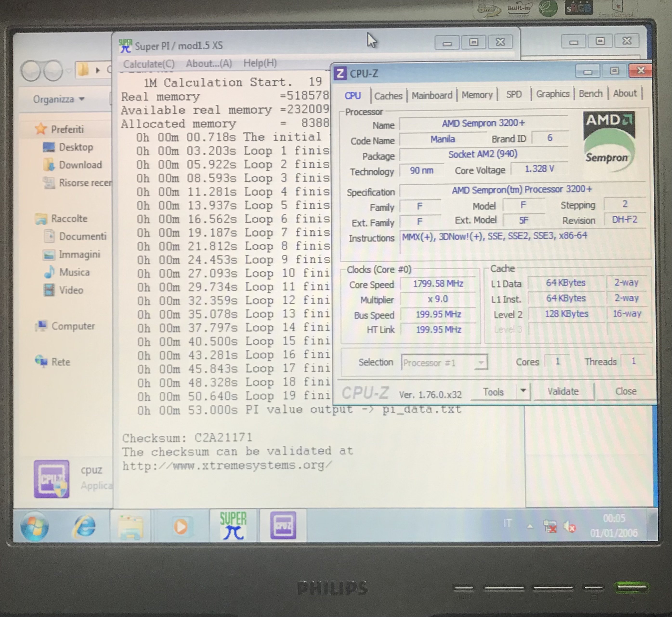Open the File Explorer taskbar icon
672x617 pixels.
tap(131, 526)
